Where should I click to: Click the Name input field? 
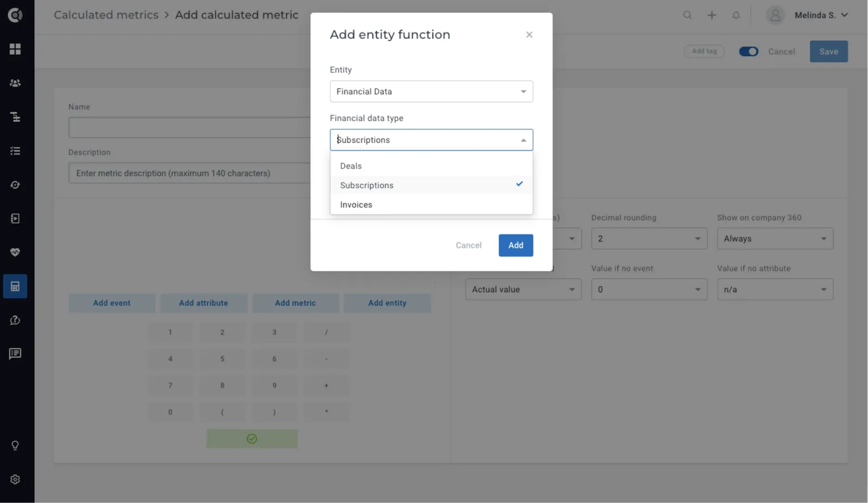[x=190, y=128]
